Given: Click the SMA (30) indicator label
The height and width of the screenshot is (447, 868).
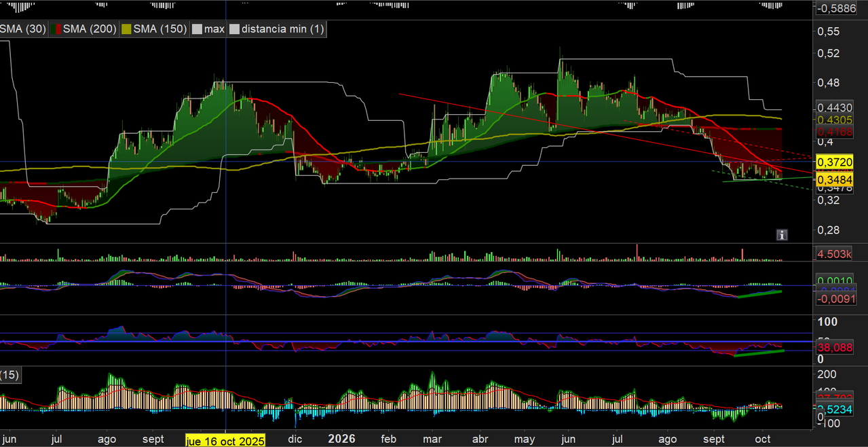Looking at the screenshot, I should [x=23, y=29].
